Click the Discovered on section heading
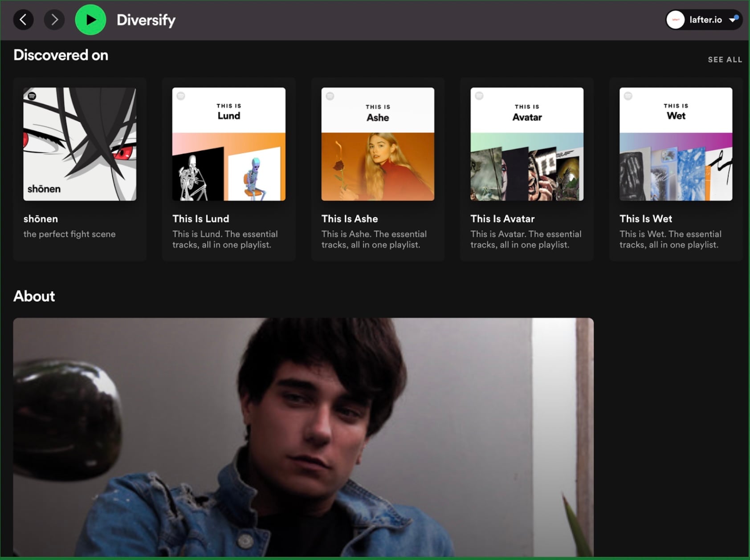Viewport: 750px width, 560px height. click(x=61, y=55)
